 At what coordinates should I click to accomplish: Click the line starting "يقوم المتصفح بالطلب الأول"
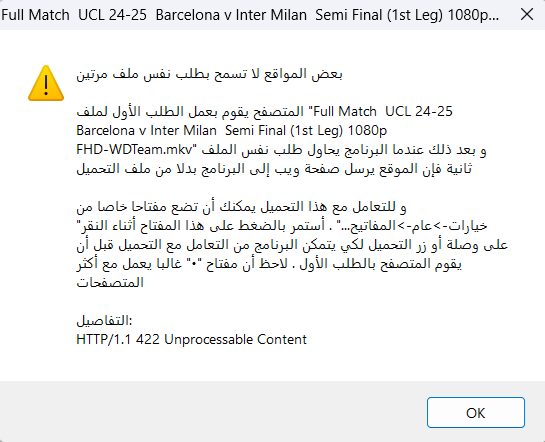pyautogui.click(x=269, y=264)
